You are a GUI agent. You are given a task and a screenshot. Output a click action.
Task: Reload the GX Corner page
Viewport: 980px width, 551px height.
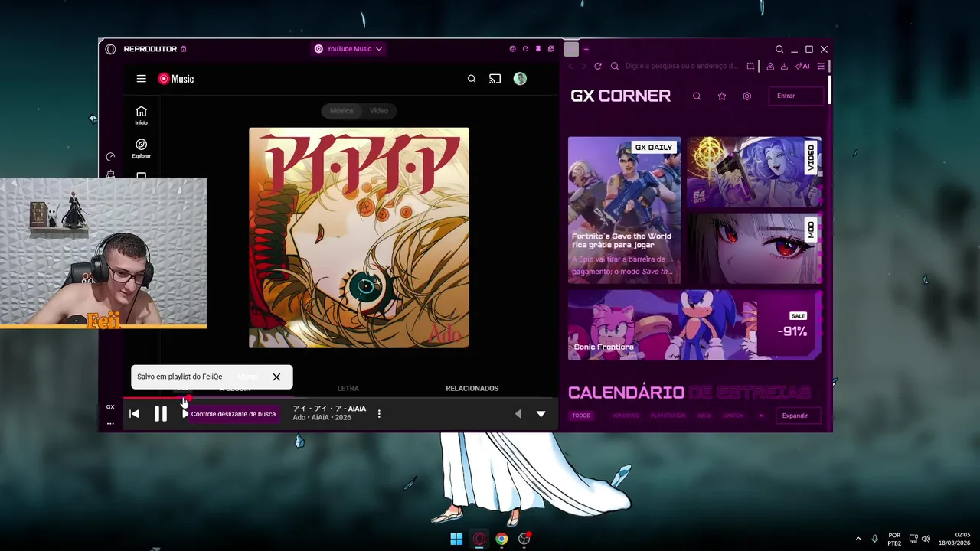[x=598, y=67]
